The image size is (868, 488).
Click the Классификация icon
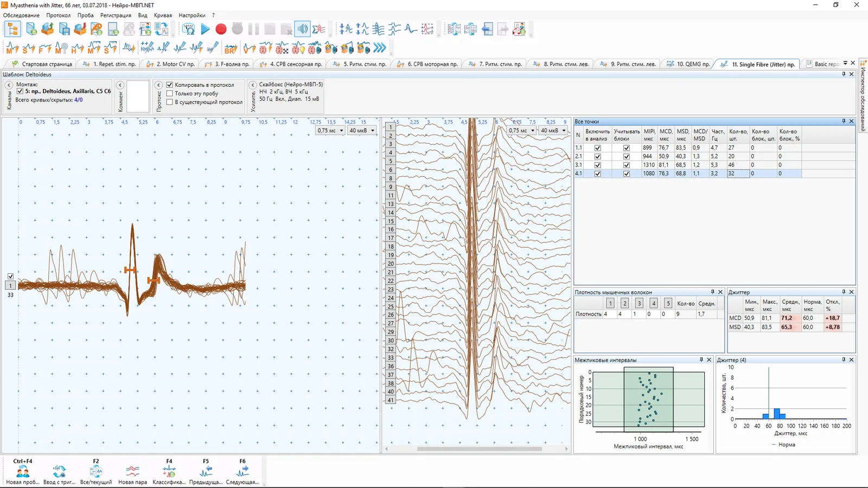point(169,471)
